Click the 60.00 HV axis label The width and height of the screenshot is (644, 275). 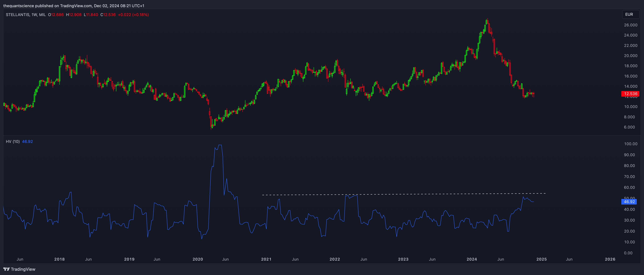[x=629, y=187]
